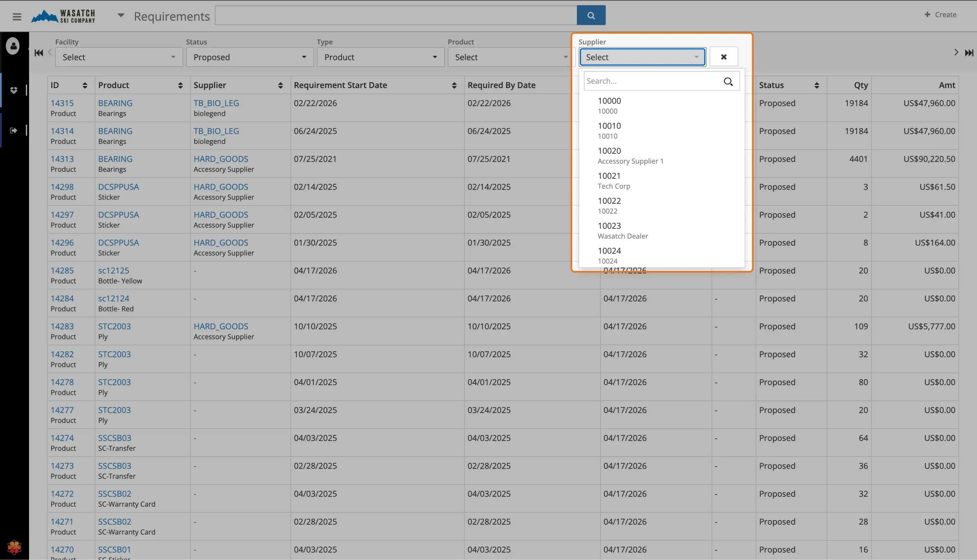Sort by the Supplier column arrows

(x=280, y=85)
